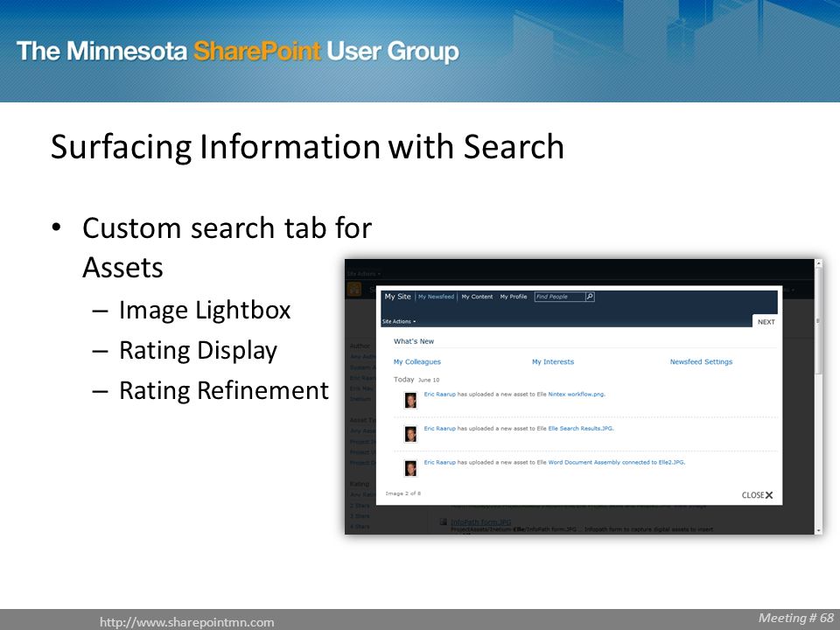This screenshot has height=630, width=840.
Task: Open the Elle Search Results.JPG link
Action: click(581, 428)
